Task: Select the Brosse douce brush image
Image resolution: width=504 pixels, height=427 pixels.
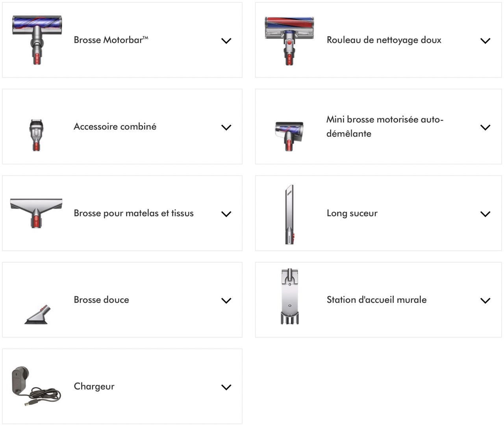Action: 36,314
